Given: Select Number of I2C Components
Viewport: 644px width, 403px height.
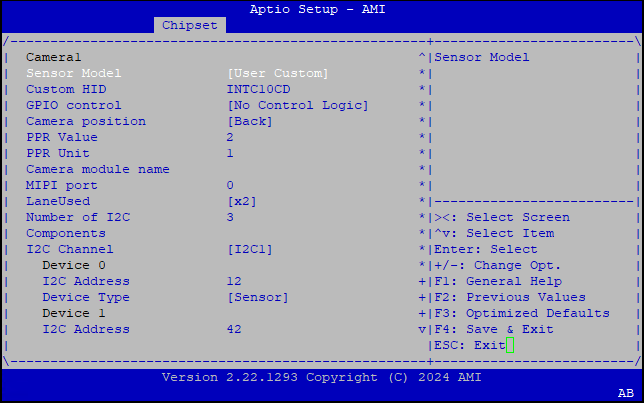Looking at the screenshot, I should (x=78, y=225).
